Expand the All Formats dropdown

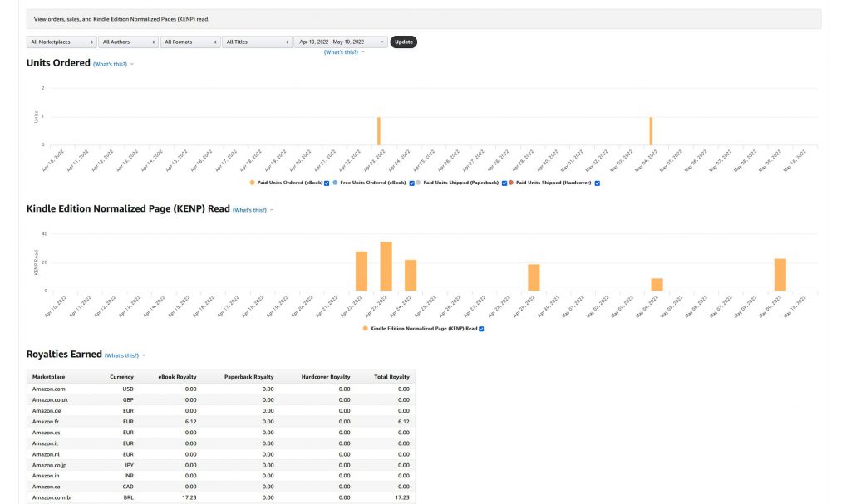click(x=189, y=42)
